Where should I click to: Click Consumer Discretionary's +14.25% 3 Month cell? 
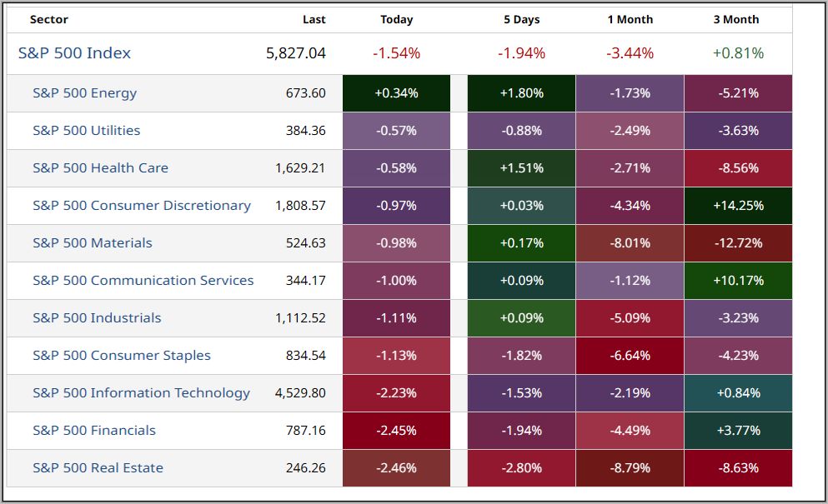tap(738, 206)
